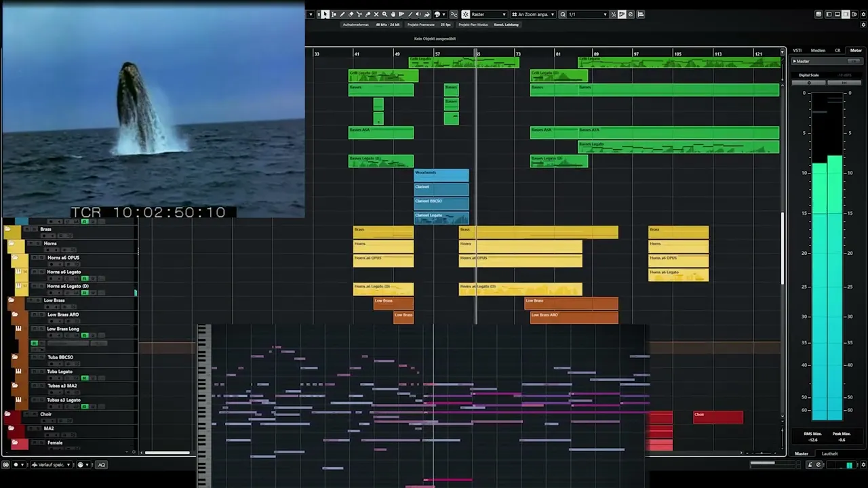Open the color palette selector
The width and height of the screenshot is (868, 488).
pos(440,14)
